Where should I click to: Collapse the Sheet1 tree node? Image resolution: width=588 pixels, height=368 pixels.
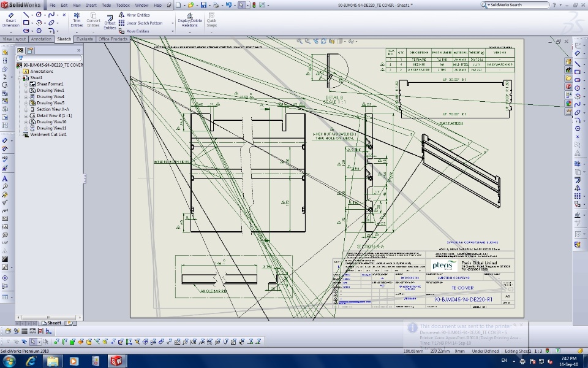19,78
